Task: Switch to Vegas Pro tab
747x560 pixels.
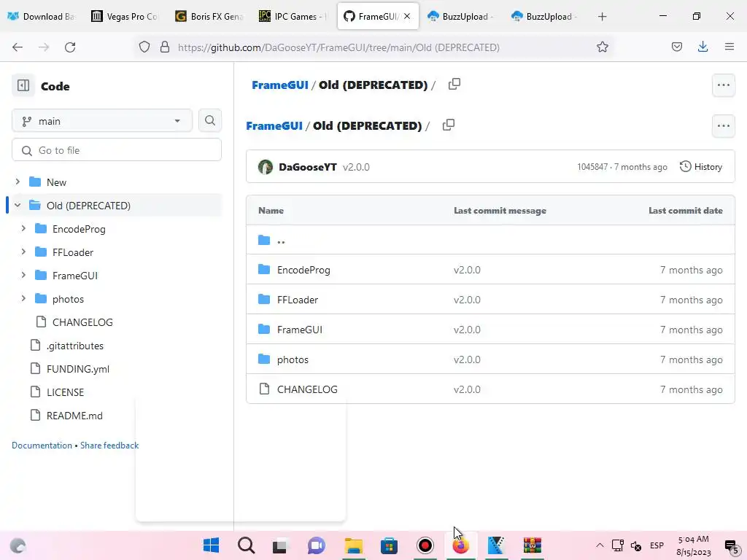Action: tap(125, 16)
